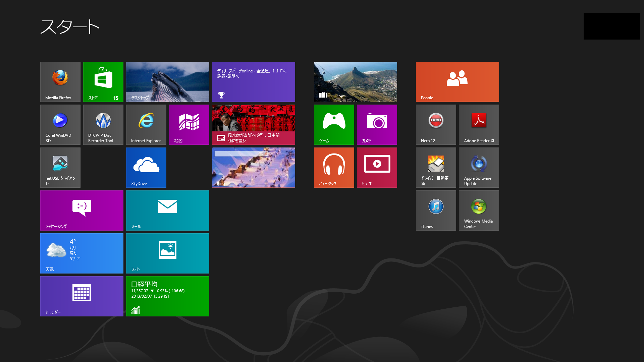The height and width of the screenshot is (362, 644).
Task: Open the Nikkei average finance tile
Action: pos(168,296)
